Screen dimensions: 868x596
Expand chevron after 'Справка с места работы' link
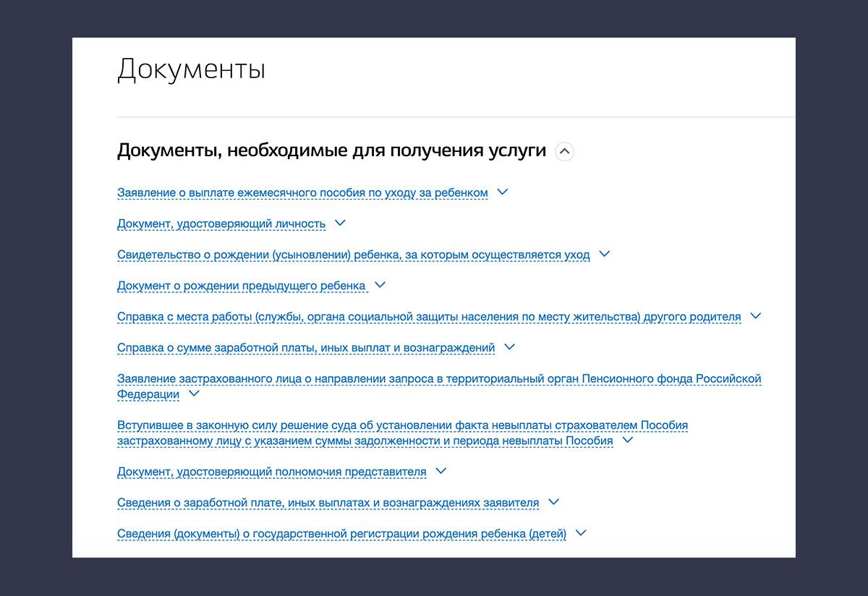[x=756, y=316]
